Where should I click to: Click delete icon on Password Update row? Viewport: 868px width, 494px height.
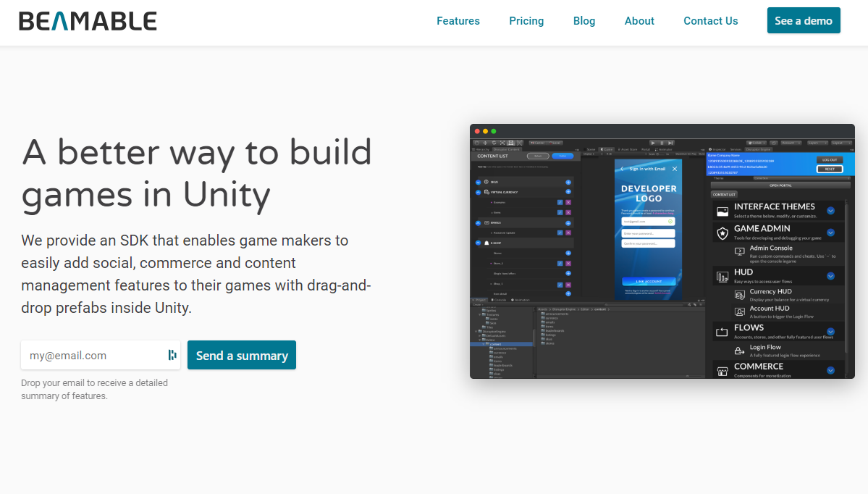568,233
